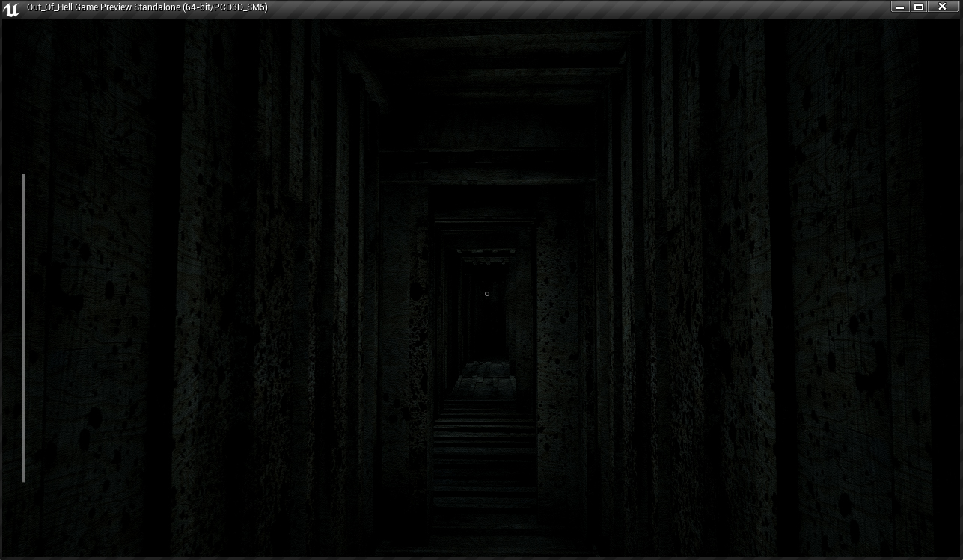Image resolution: width=963 pixels, height=560 pixels.
Task: Click the far right wooden wall panel
Action: click(860, 299)
